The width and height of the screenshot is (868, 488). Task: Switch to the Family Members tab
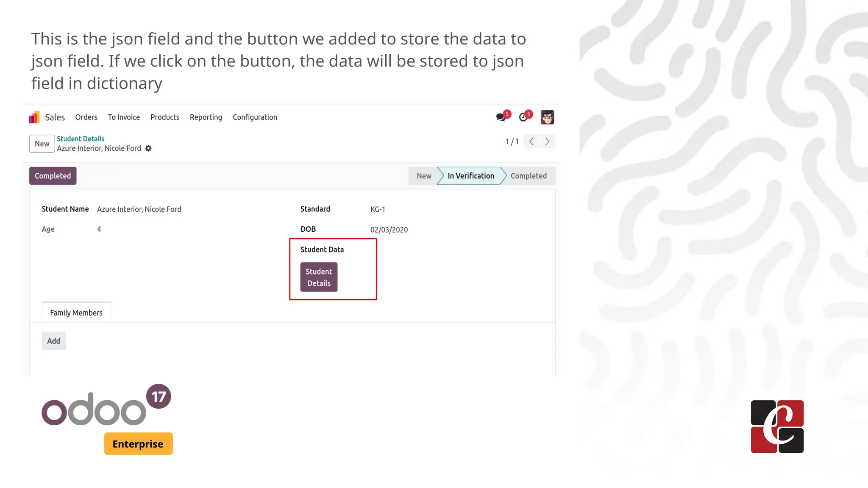coord(76,313)
